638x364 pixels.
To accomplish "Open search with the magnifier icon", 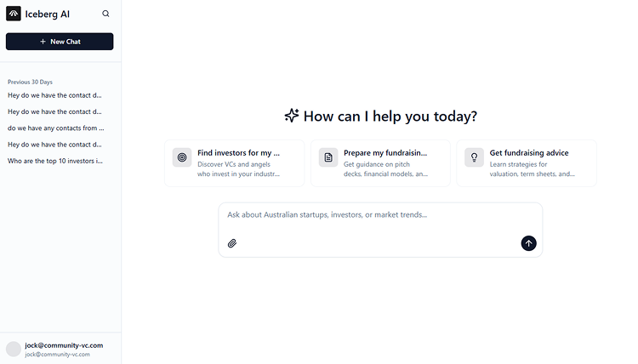I will [x=105, y=14].
